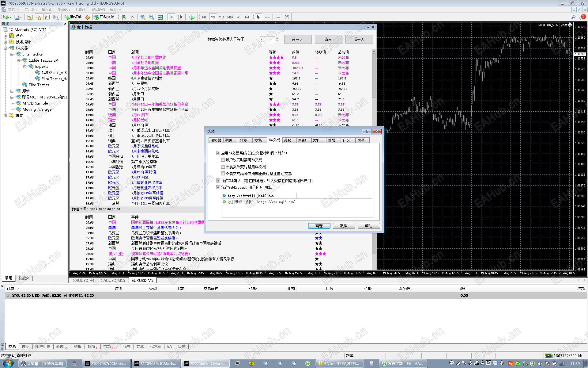Uncheck 启用EA交易系统 checkbox
Image resolution: width=588 pixels, height=368 pixels.
(218, 153)
